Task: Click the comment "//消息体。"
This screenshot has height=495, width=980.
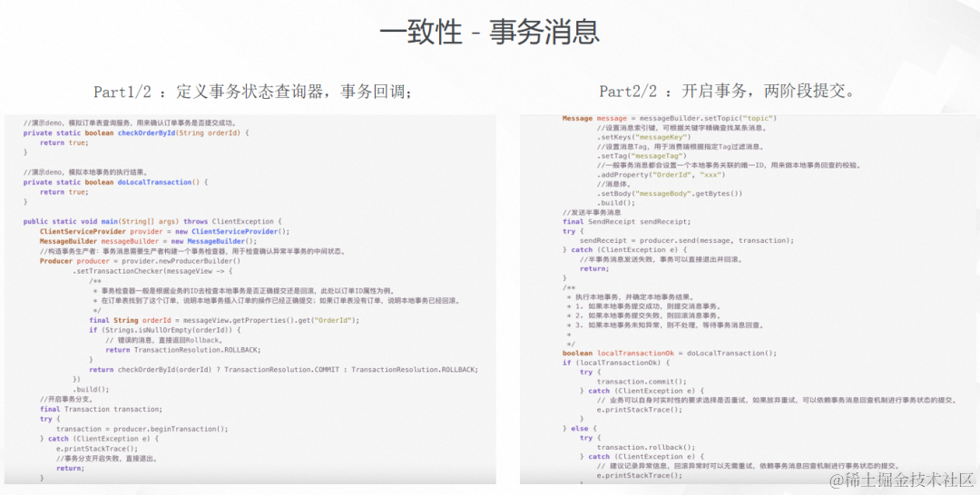Action: pyautogui.click(x=614, y=184)
